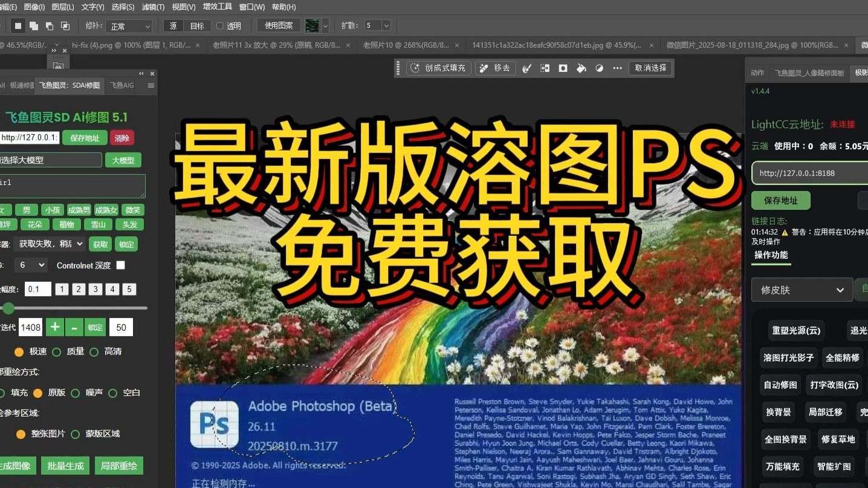Click the 幅度 value field showing 0.1
The height and width of the screenshot is (488, 868).
coord(37,289)
